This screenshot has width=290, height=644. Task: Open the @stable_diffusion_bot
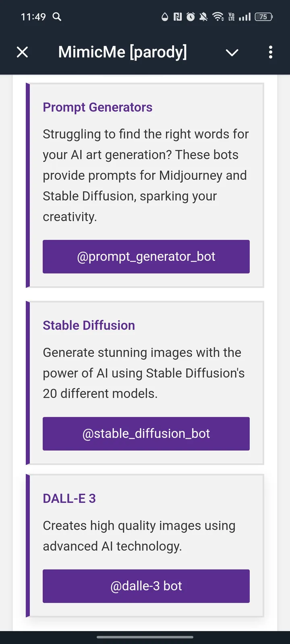pos(146,433)
